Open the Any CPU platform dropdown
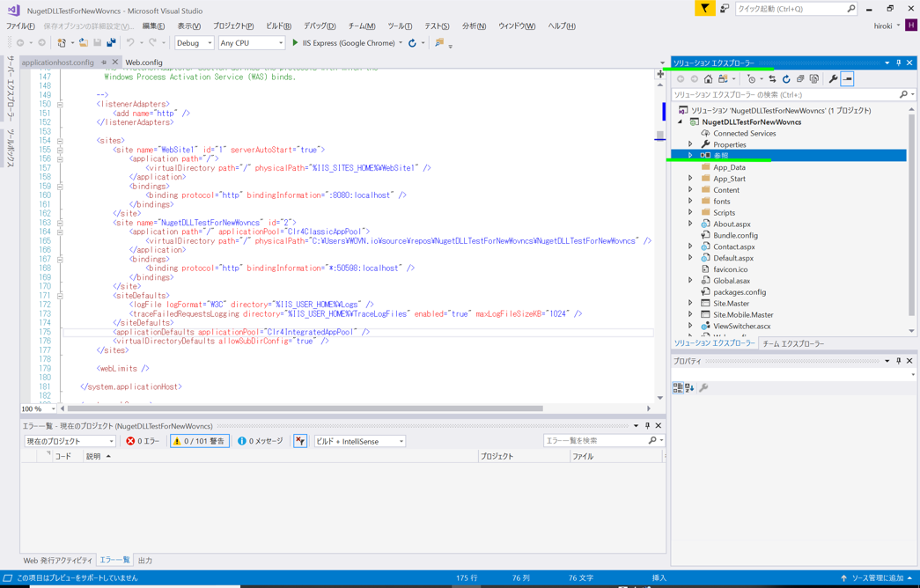The width and height of the screenshot is (920, 588). (252, 42)
